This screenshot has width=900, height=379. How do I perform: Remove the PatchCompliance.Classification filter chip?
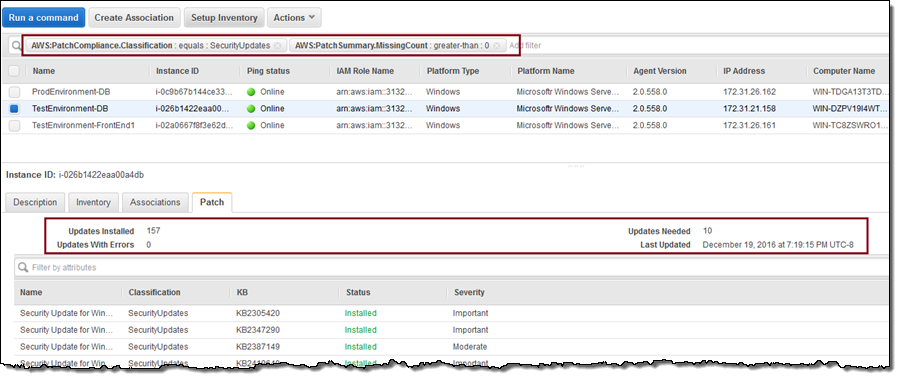pyautogui.click(x=277, y=45)
